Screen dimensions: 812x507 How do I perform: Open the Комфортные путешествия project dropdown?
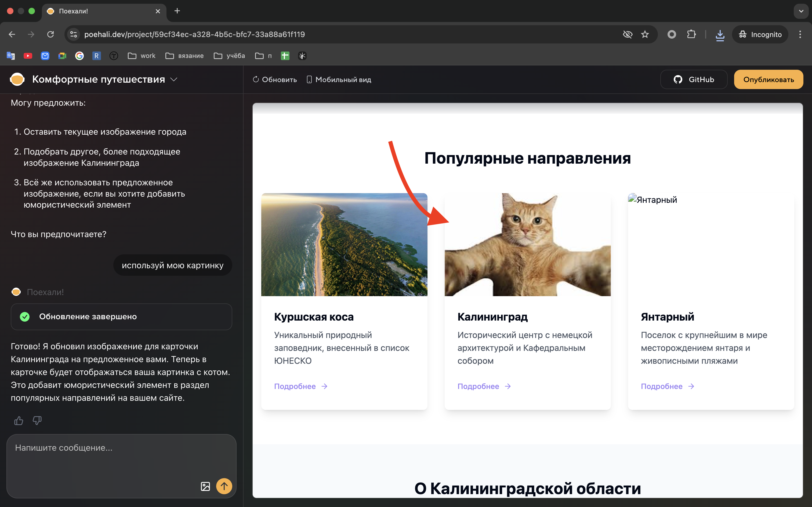tap(174, 79)
